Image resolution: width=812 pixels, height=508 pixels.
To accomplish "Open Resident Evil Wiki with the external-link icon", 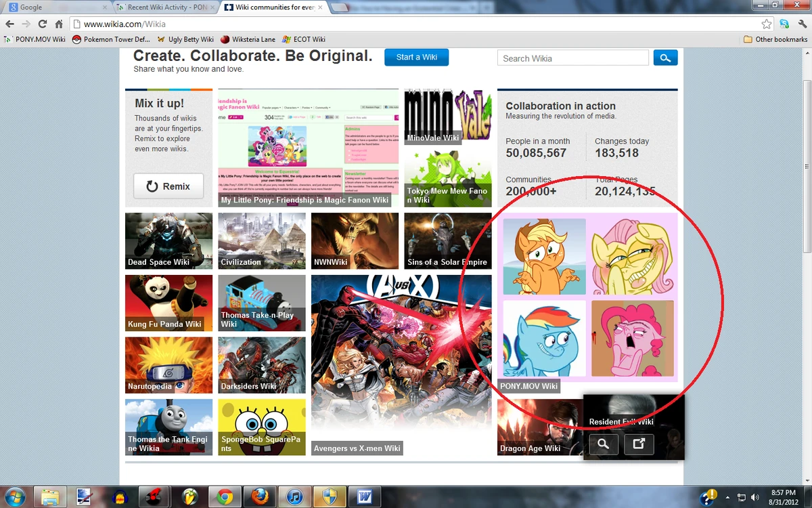I will click(639, 444).
